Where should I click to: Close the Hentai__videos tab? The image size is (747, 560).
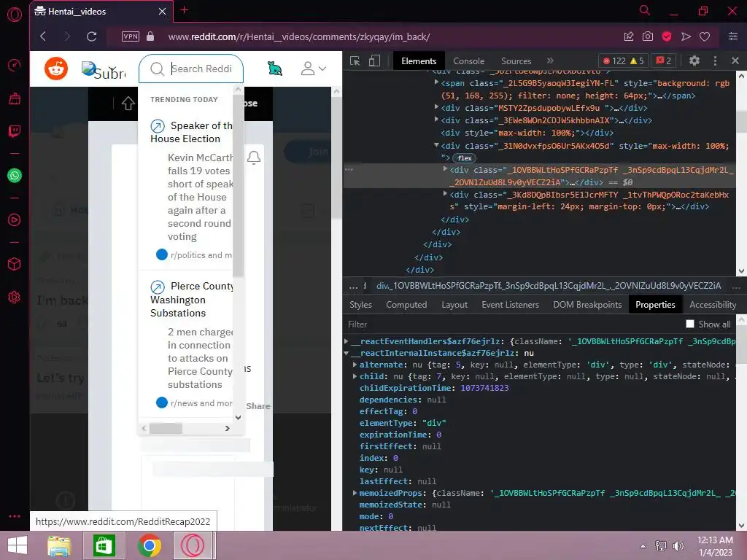[162, 11]
